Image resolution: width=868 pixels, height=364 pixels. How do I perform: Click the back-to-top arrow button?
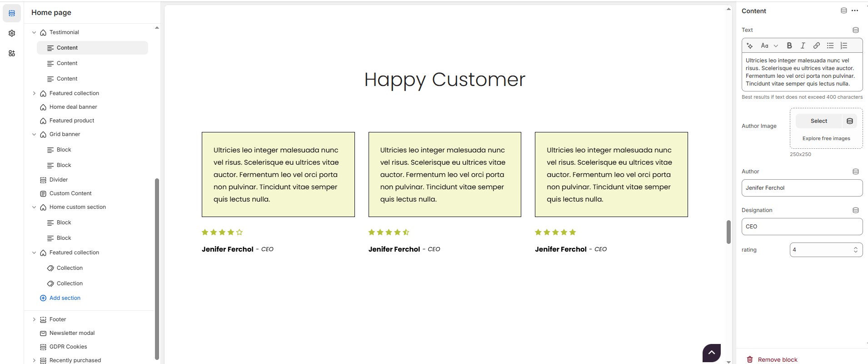712,353
